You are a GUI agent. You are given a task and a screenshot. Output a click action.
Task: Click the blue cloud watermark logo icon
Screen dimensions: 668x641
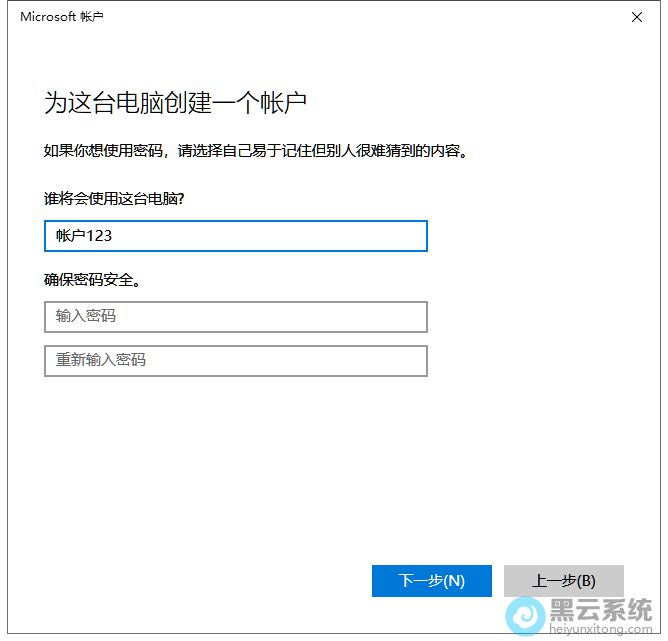tap(522, 615)
